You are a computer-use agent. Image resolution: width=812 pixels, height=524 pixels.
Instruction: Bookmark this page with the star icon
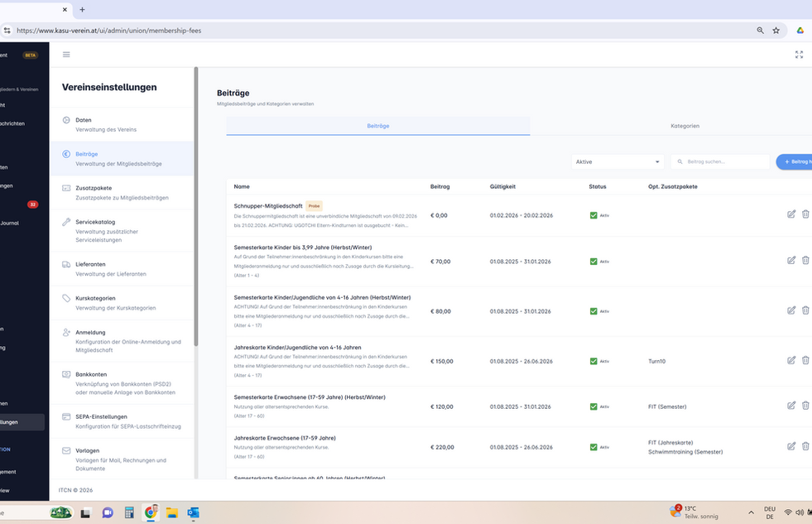coord(776,31)
